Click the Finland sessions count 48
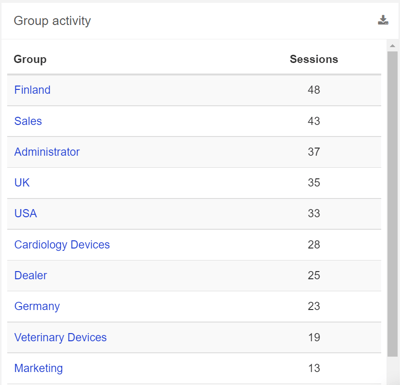400x385 pixels. click(314, 90)
